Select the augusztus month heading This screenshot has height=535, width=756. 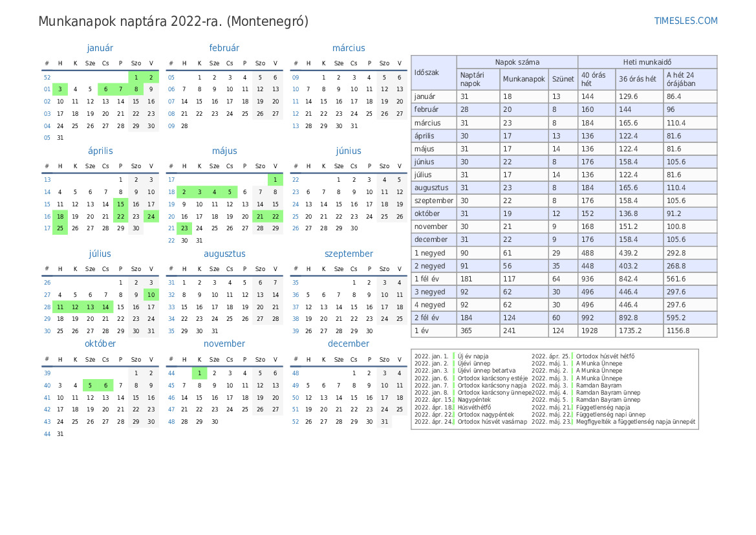pyautogui.click(x=224, y=254)
